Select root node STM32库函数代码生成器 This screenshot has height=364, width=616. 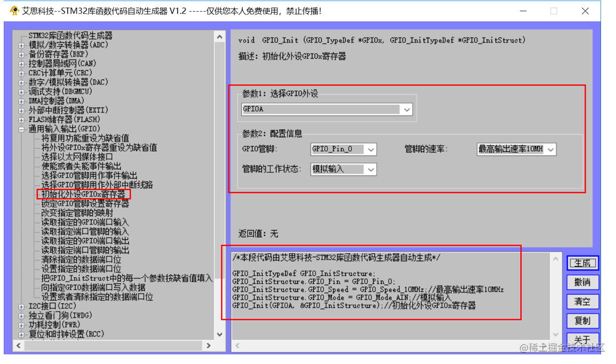click(70, 36)
